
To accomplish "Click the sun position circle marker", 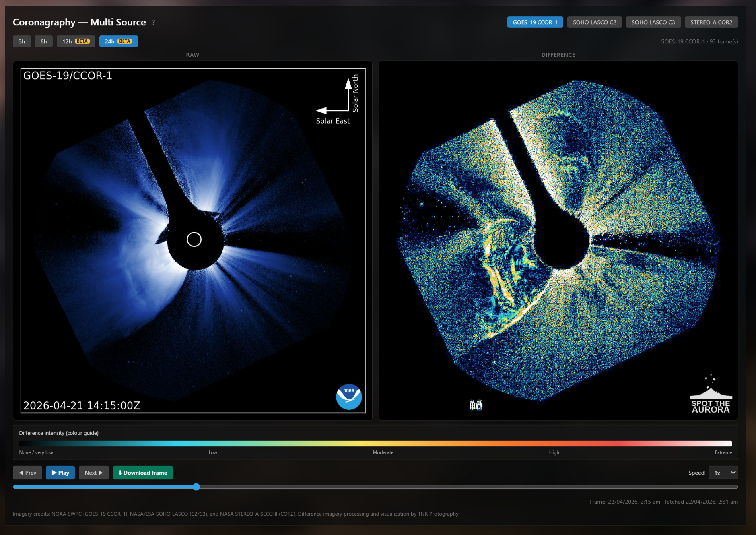I will (x=194, y=240).
